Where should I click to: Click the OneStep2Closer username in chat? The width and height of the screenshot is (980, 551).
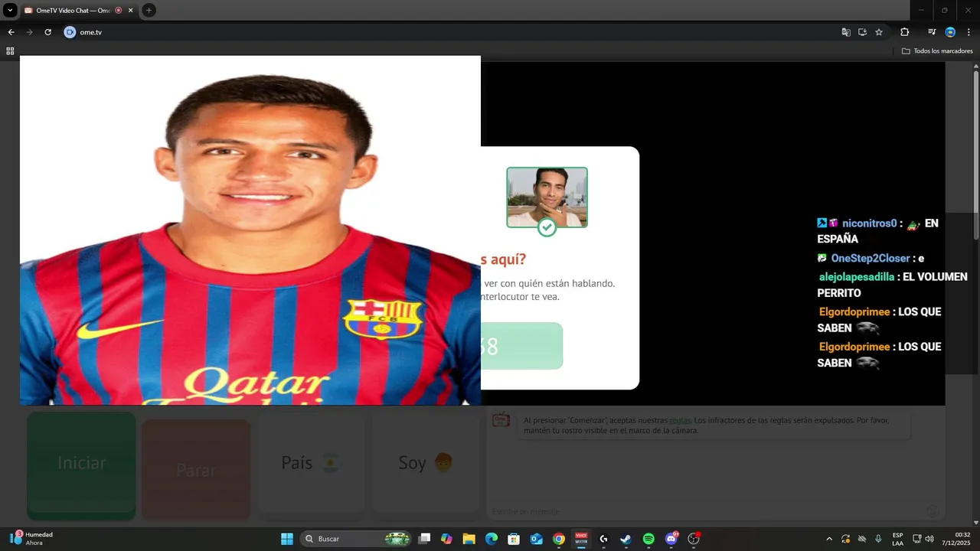871,259
